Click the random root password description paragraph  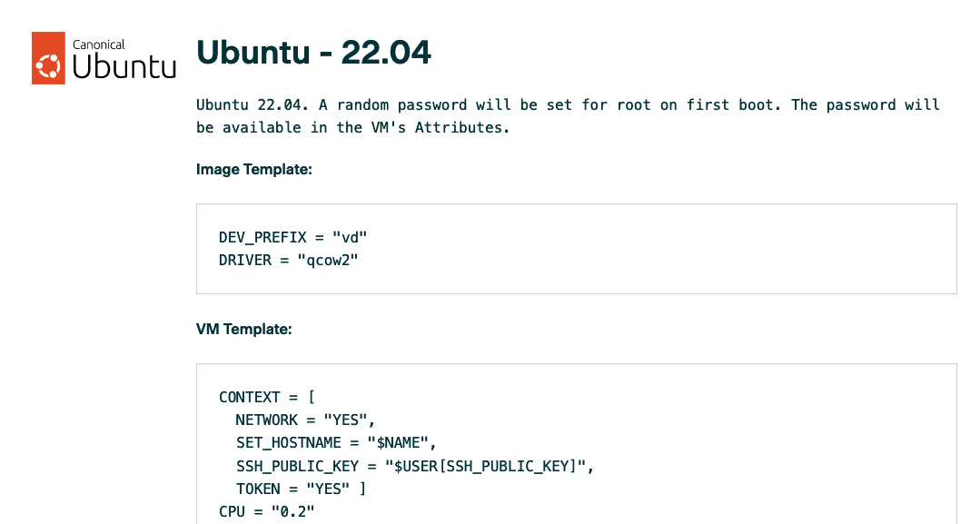click(568, 116)
